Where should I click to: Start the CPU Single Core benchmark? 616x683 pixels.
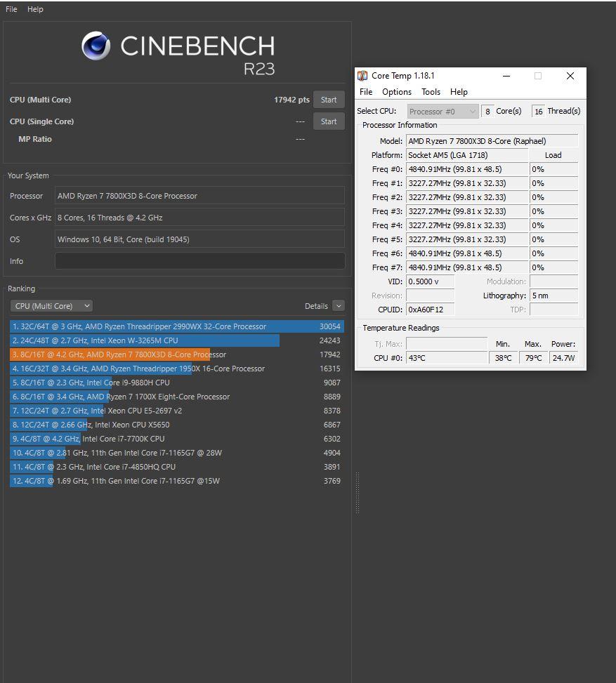pos(329,121)
